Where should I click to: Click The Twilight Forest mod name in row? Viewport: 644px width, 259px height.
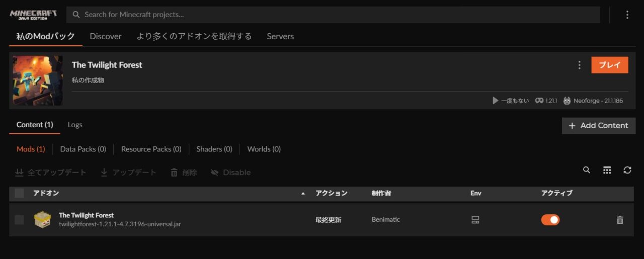[x=87, y=215]
